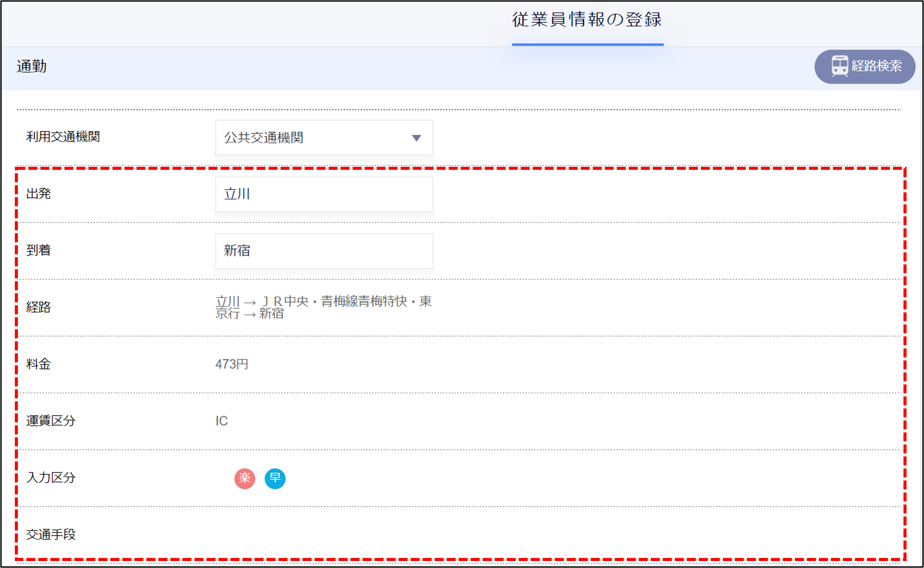
Task: Select the red 楽 badge icon
Action: click(245, 478)
